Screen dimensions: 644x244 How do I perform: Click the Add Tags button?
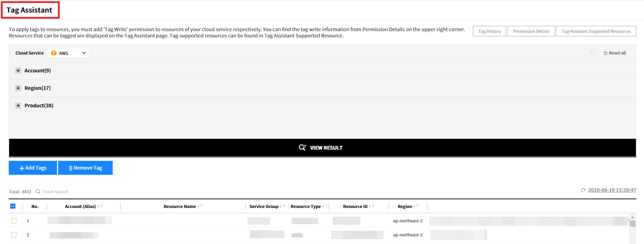point(33,168)
